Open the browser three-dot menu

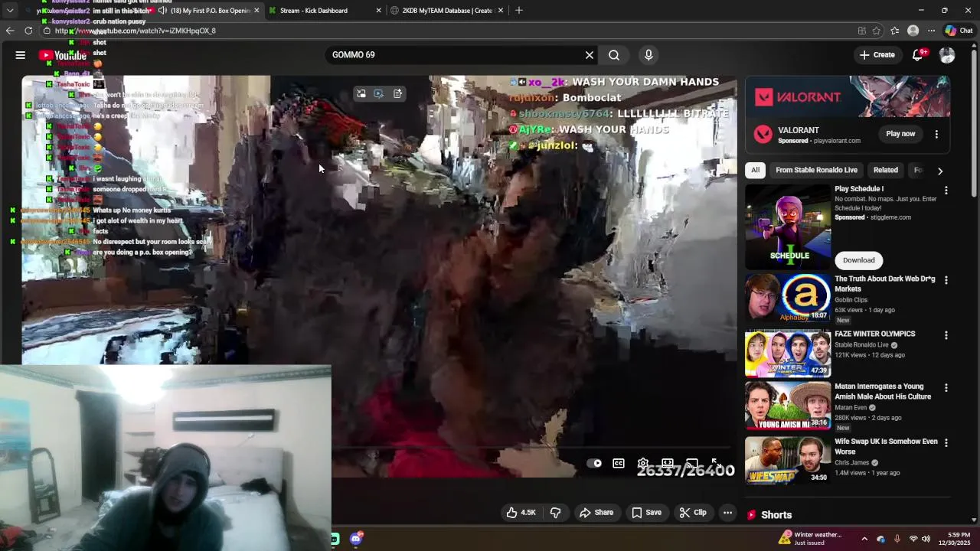[931, 31]
